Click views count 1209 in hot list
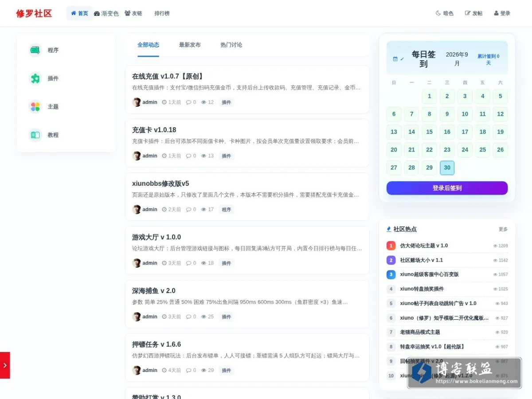This screenshot has height=399, width=532. 501,246
